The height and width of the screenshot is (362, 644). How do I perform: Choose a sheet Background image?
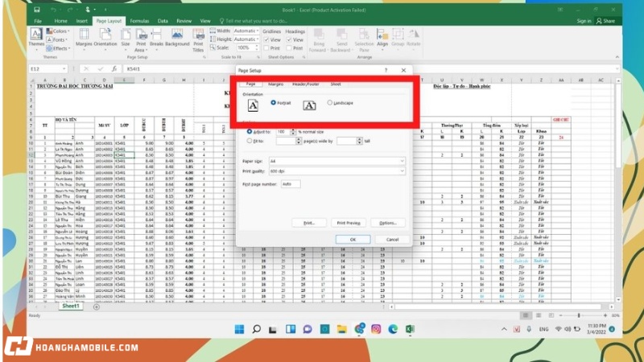pos(177,38)
